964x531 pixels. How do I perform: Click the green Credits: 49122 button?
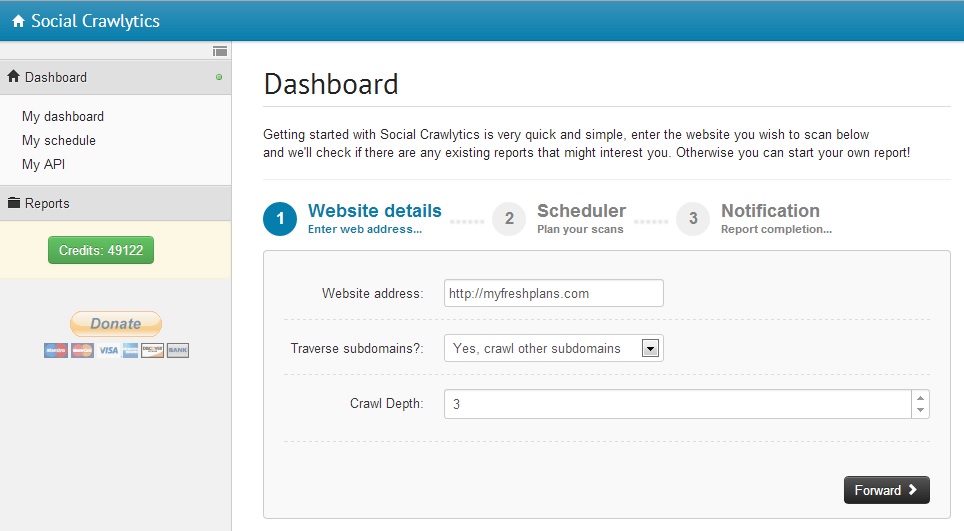[101, 250]
